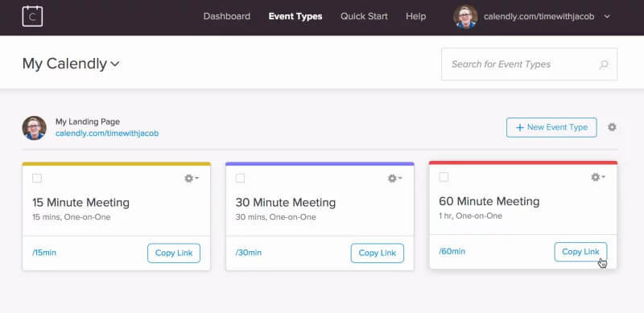Image resolution: width=644 pixels, height=313 pixels.
Task: Focus the Search for Event Types field
Action: [529, 64]
